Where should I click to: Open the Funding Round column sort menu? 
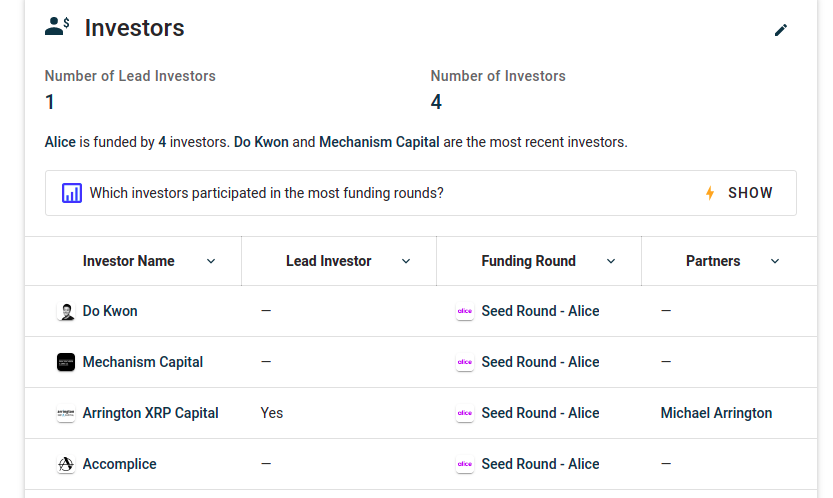(611, 262)
